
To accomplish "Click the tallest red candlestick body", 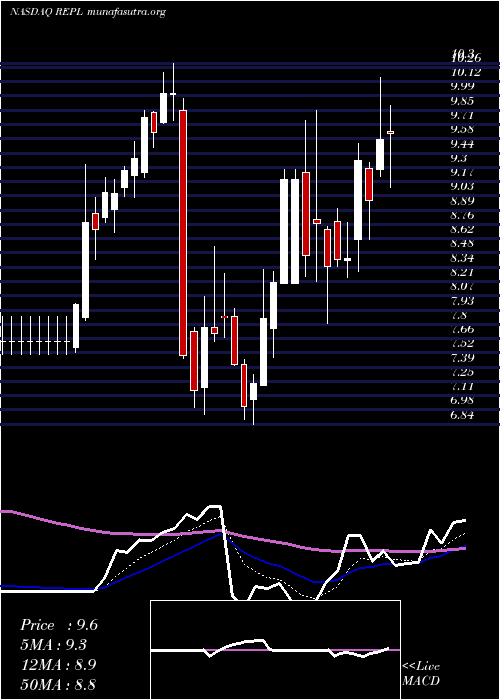I will [x=183, y=233].
